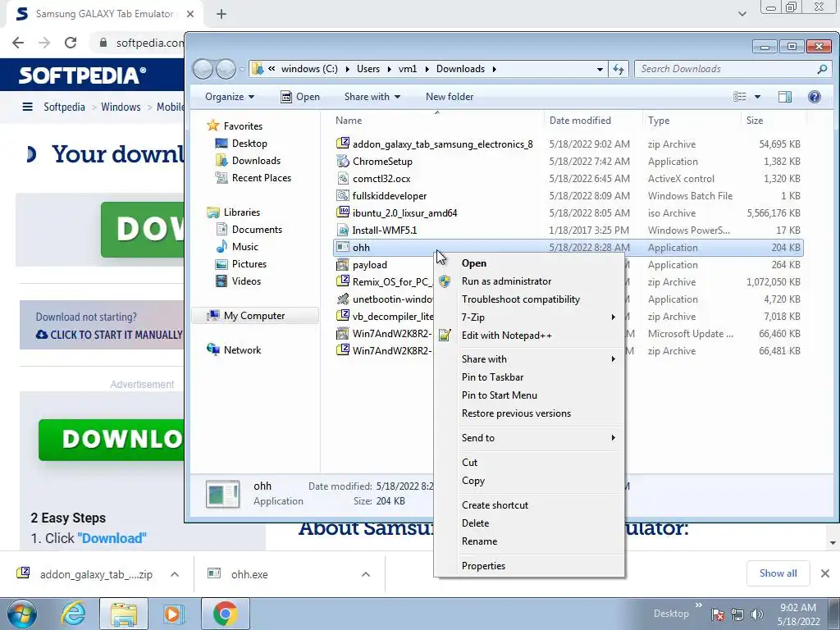Screen dimensions: 840x630
Task: Click the Softpedia breadcrumb link
Action: [64, 107]
